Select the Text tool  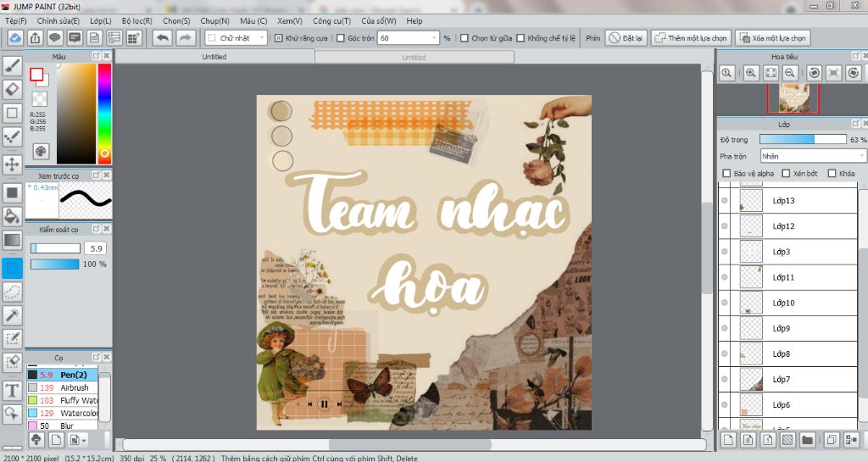[x=12, y=390]
